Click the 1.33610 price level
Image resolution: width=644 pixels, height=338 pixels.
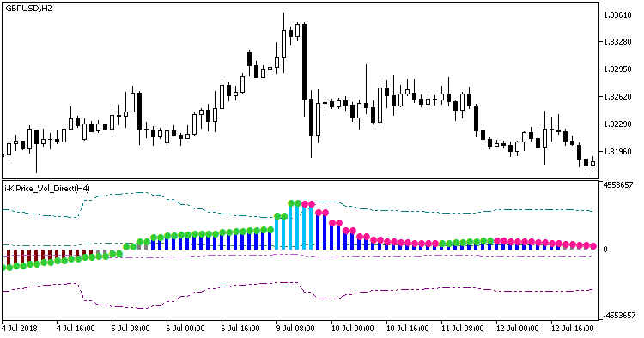coord(617,15)
